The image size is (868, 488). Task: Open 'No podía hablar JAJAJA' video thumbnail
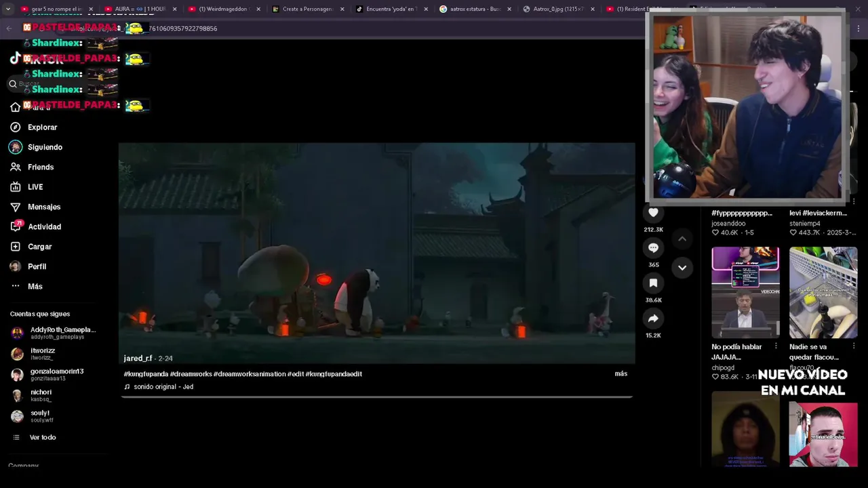tap(745, 292)
